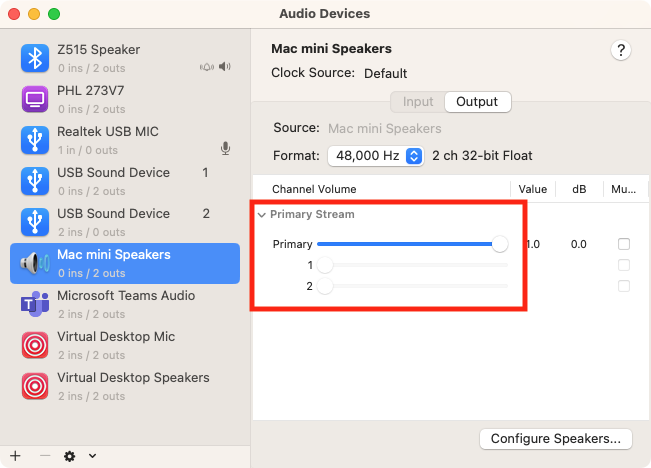
Task: Select the Z515 Speaker Bluetooth icon
Action: [x=35, y=58]
